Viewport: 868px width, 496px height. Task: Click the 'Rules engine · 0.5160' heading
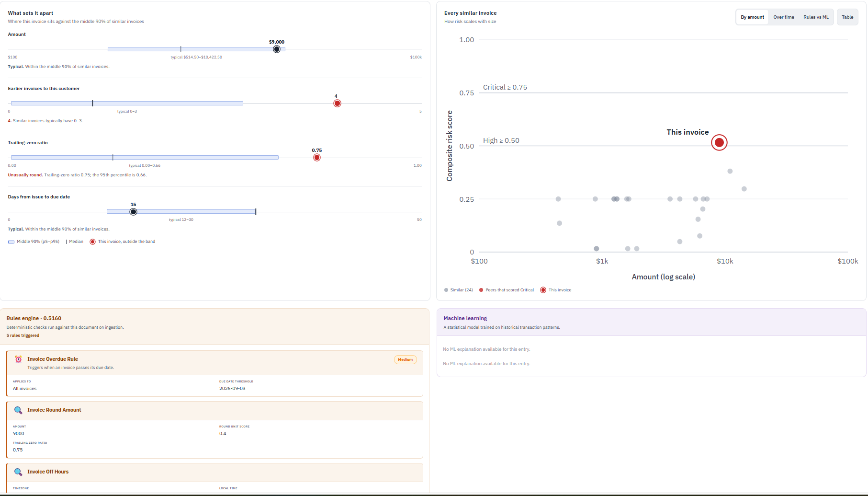34,318
